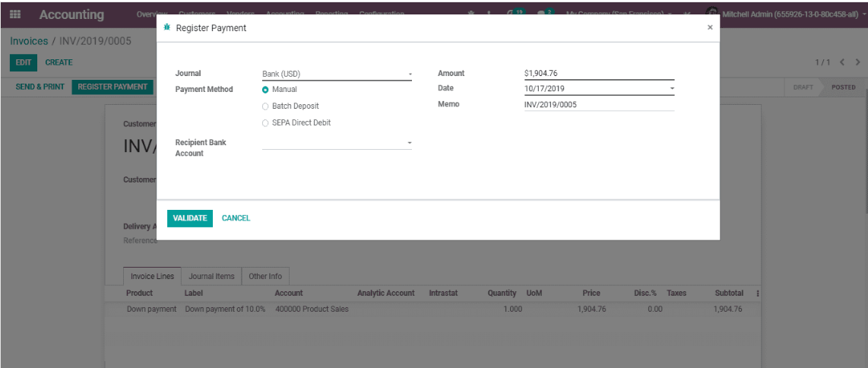Image resolution: width=868 pixels, height=368 pixels.
Task: Click the Validate button
Action: [x=190, y=218]
